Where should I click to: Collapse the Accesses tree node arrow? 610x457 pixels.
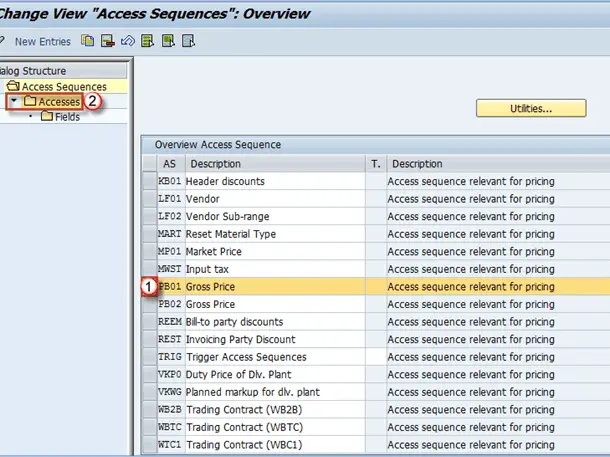[14, 101]
